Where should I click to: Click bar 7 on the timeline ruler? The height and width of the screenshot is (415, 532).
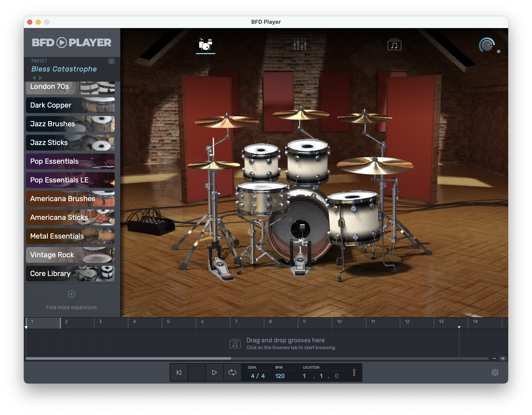pyautogui.click(x=236, y=321)
